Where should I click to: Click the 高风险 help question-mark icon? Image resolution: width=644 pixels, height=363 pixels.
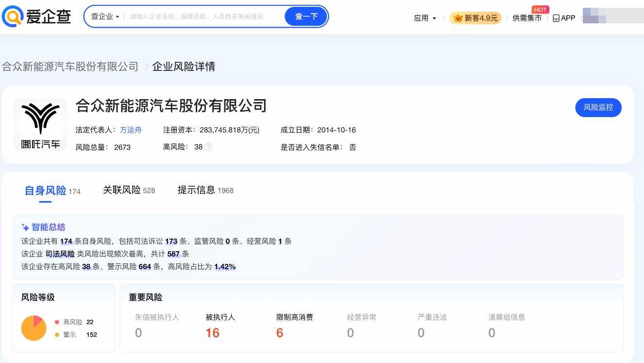(x=208, y=147)
